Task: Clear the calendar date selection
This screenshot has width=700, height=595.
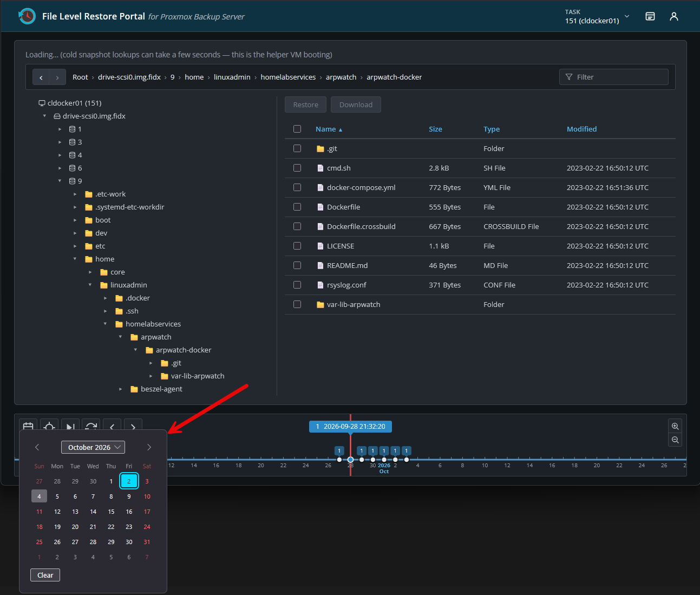Action: pos(45,575)
